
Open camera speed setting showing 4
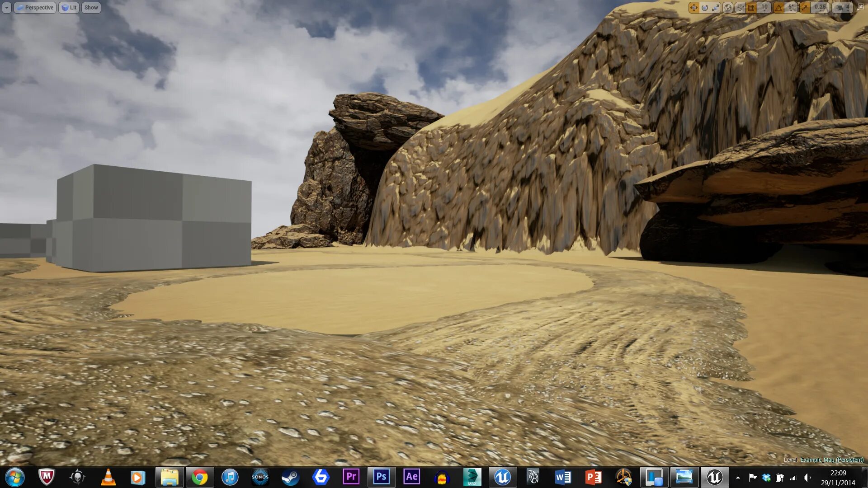coord(843,8)
